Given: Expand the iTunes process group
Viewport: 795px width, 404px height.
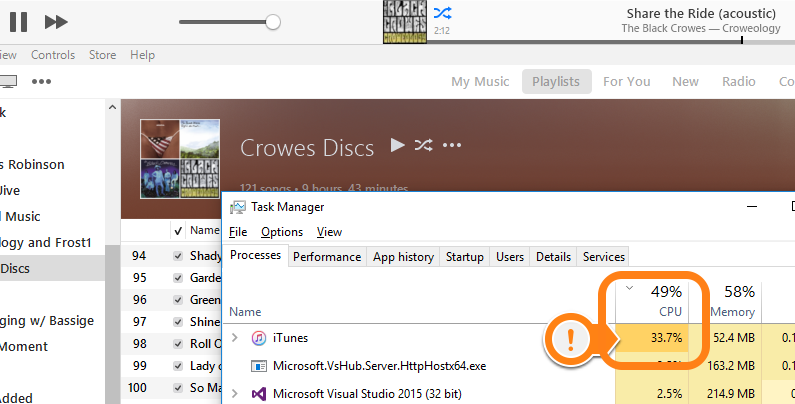Looking at the screenshot, I should (235, 338).
